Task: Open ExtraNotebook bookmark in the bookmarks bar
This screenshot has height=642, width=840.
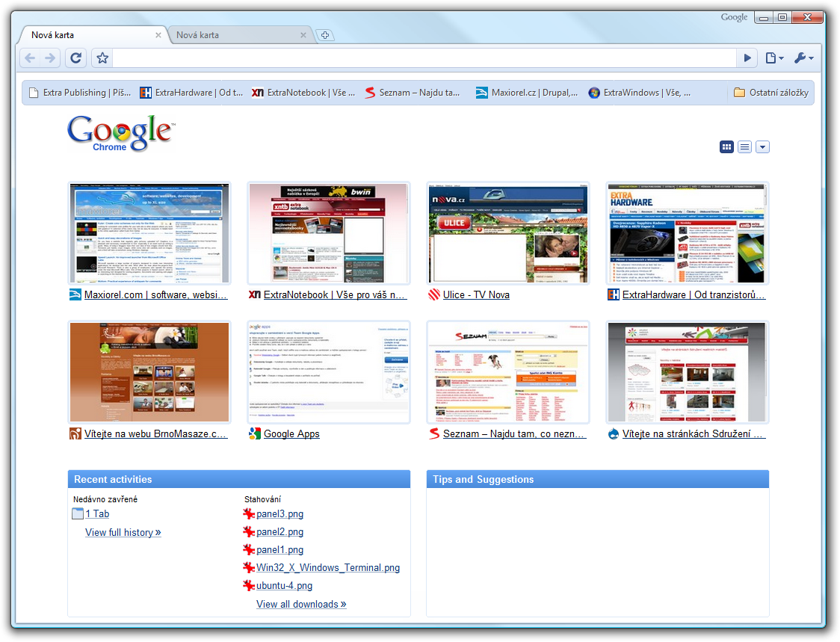Action: coord(303,93)
